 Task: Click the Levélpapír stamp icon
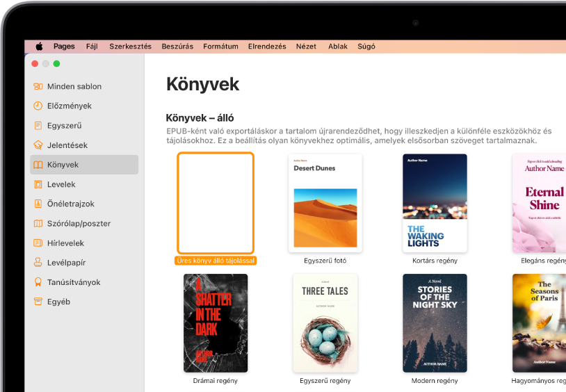click(x=38, y=263)
